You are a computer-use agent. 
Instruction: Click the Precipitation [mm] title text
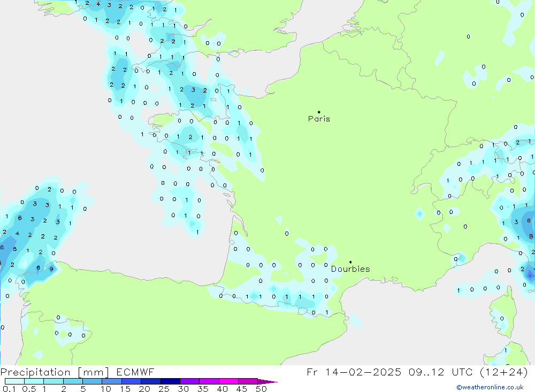point(55,372)
